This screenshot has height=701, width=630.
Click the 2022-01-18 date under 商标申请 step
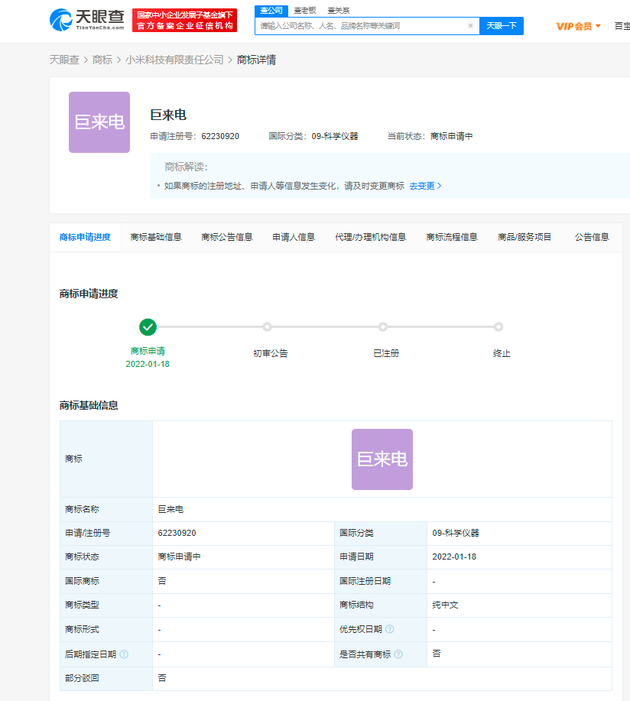point(148,364)
